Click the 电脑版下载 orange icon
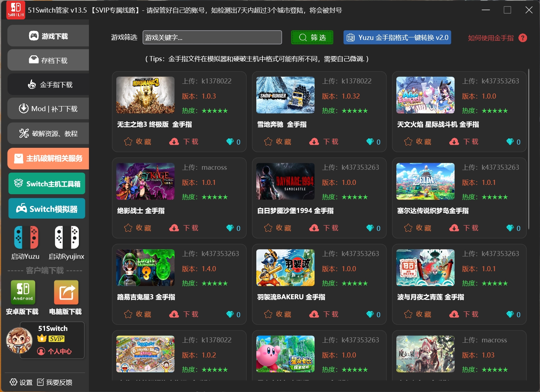Screen dimensions: 540x392 (66, 292)
